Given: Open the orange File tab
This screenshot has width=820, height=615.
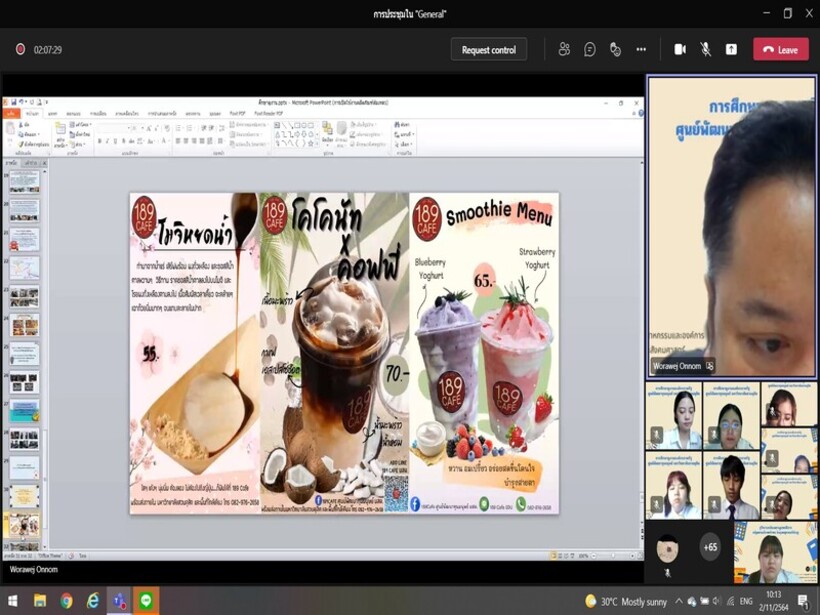Looking at the screenshot, I should 11,113.
